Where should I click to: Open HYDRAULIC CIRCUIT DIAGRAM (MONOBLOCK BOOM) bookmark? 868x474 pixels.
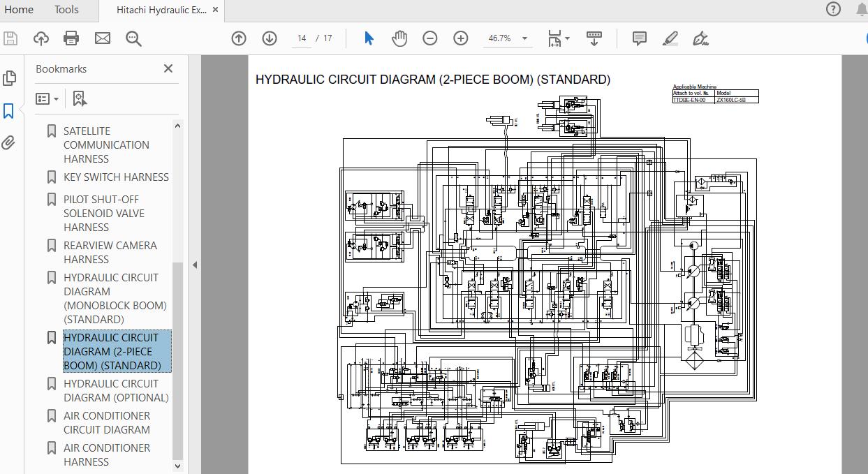[x=115, y=298]
